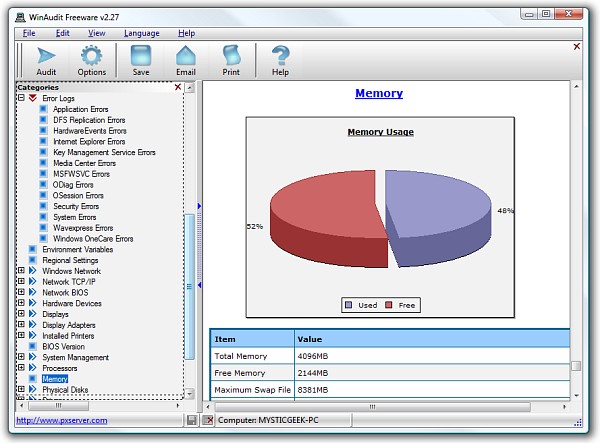Expand the Network BIOS node
The height and width of the screenshot is (443, 600).
pos(21,292)
